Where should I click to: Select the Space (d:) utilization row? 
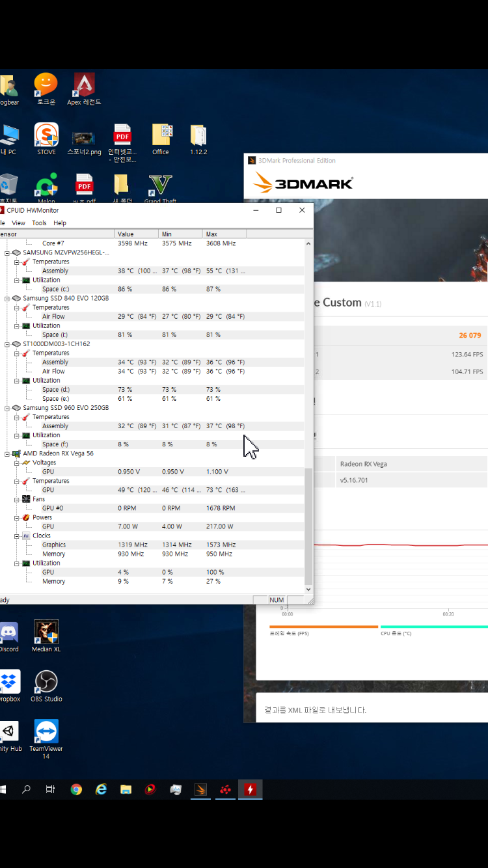pyautogui.click(x=152, y=389)
